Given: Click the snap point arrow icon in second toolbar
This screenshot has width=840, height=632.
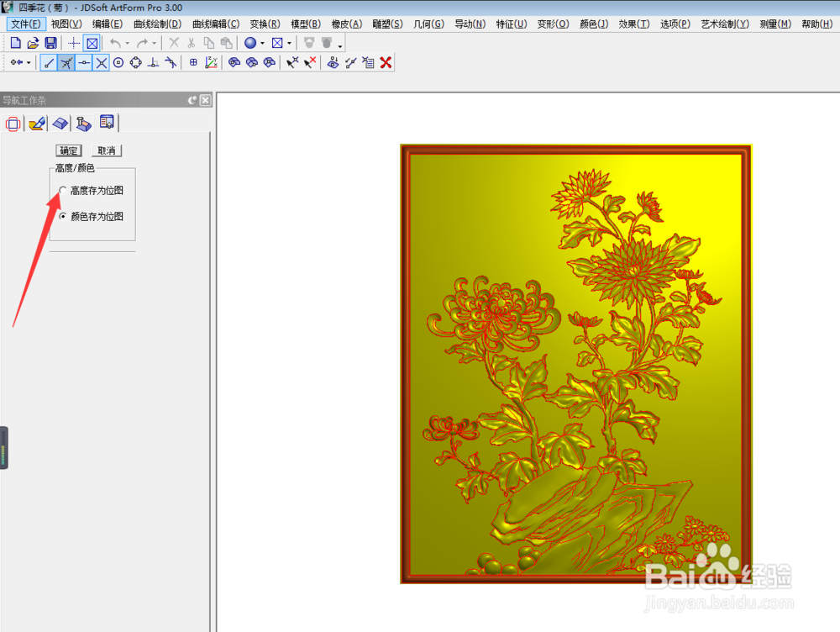Looking at the screenshot, I should point(17,63).
